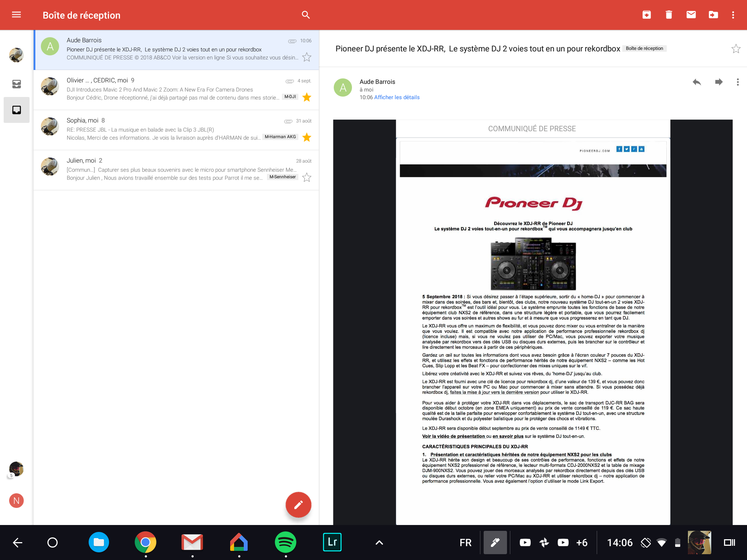Click 'faites la mise à jour' link
The image size is (747, 560).
point(494,392)
